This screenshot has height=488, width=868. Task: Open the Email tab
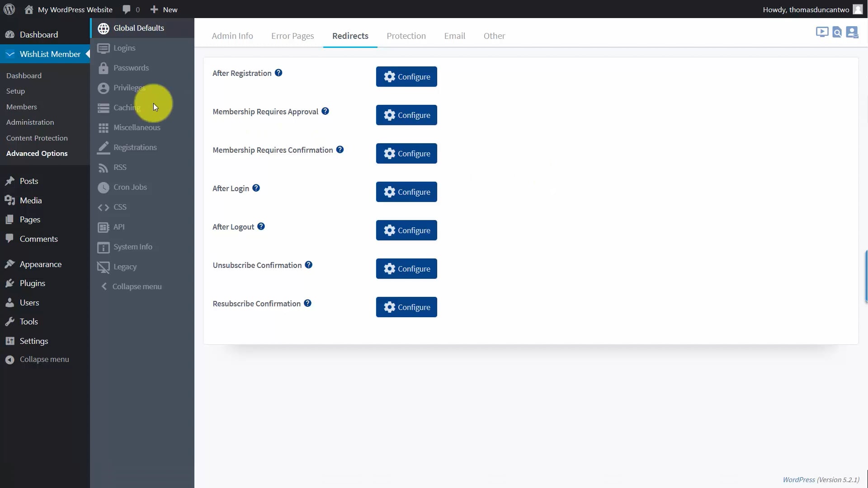pyautogui.click(x=455, y=36)
